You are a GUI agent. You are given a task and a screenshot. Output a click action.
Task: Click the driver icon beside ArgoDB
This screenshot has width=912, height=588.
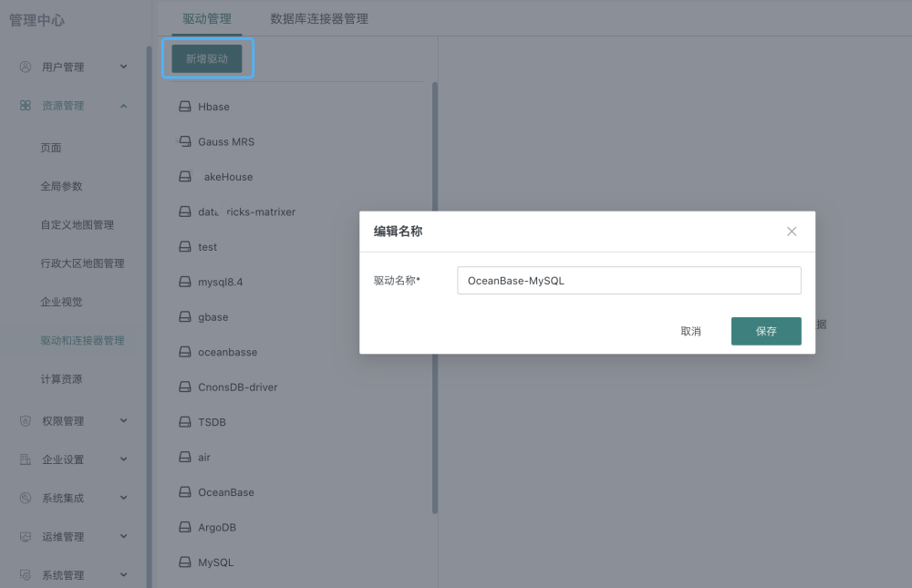185,527
